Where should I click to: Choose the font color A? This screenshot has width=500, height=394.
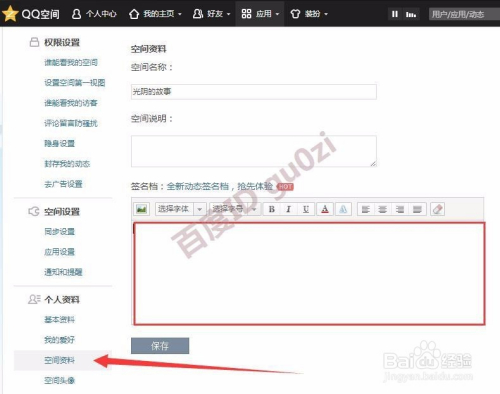[325, 209]
